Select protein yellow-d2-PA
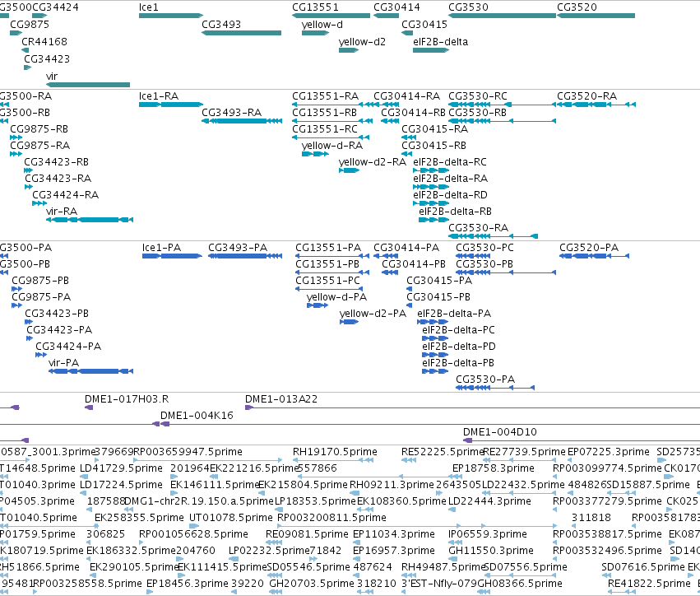Image resolution: width=700 pixels, height=596 pixels. [x=373, y=314]
